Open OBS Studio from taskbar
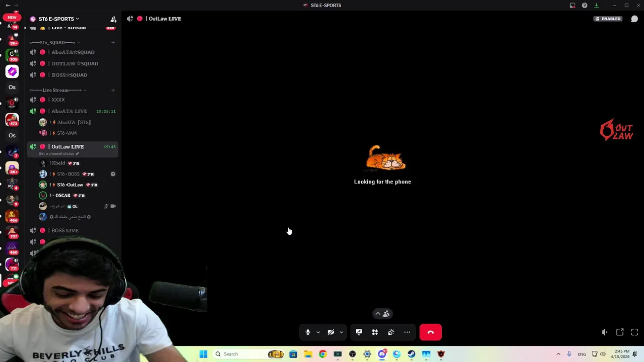The width and height of the screenshot is (644, 362). [x=352, y=354]
